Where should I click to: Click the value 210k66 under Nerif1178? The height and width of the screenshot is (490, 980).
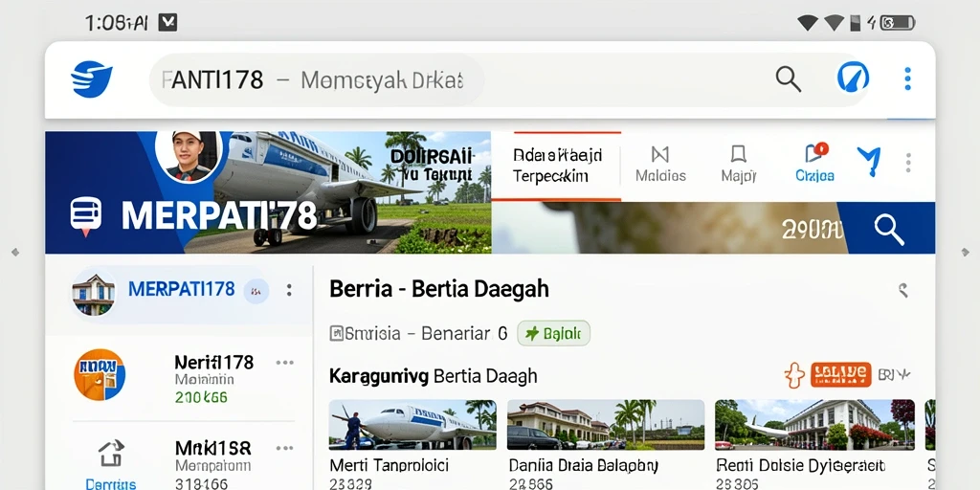point(201,397)
